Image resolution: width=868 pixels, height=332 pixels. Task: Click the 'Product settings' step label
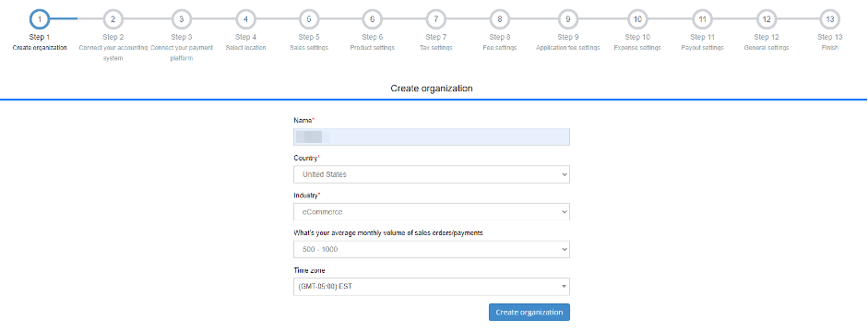(x=373, y=48)
